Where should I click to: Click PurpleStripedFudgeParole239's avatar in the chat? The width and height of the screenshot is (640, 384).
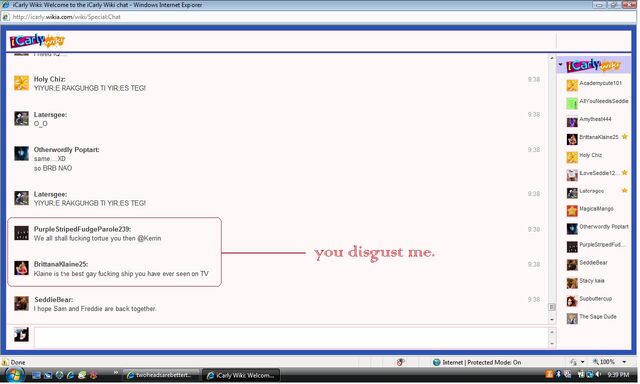[x=21, y=233]
